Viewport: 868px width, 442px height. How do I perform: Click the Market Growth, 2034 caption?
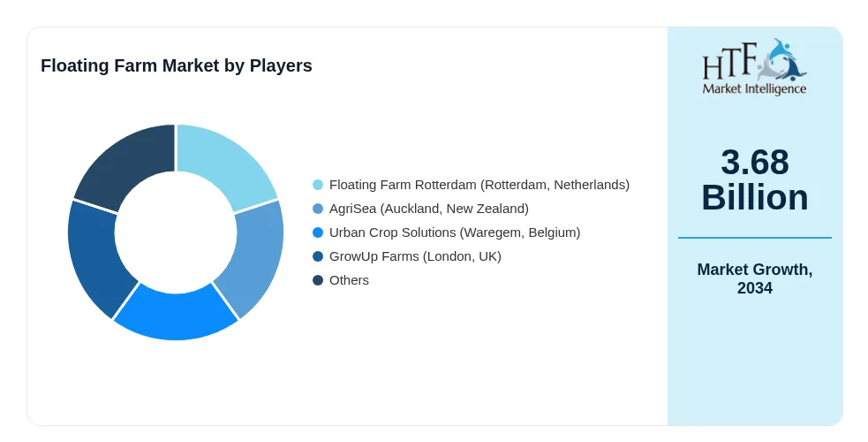coord(754,278)
